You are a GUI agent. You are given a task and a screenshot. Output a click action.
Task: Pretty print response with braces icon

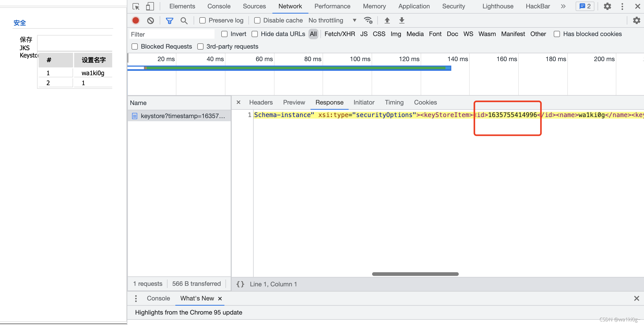[x=240, y=284]
